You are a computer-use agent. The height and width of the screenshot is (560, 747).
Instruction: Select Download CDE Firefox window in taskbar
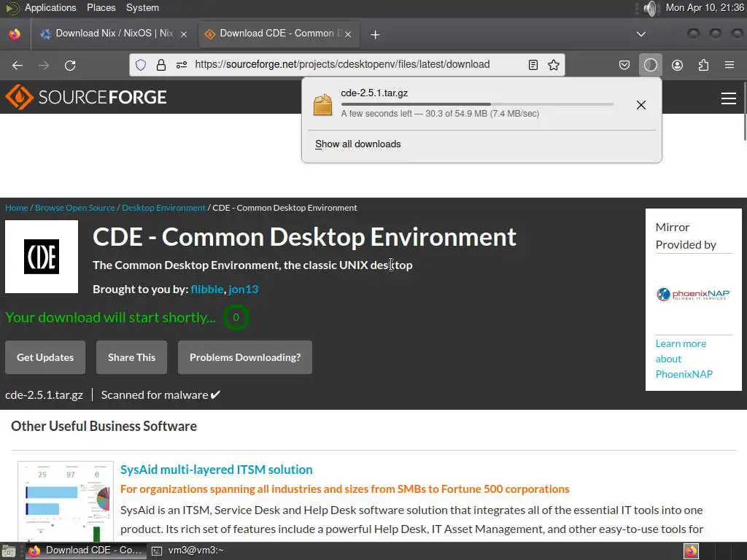click(86, 551)
